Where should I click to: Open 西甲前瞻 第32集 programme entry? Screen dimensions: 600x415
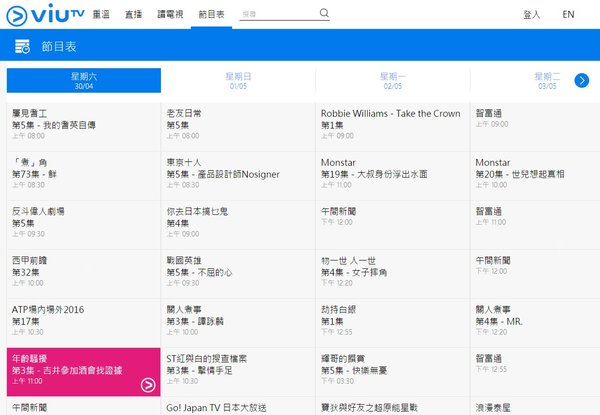click(x=84, y=274)
